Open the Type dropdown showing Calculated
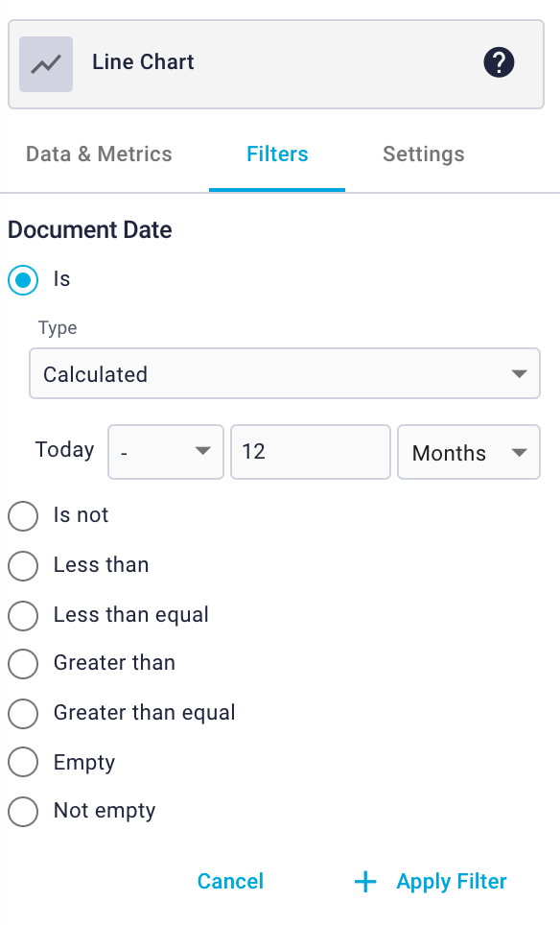 (284, 373)
